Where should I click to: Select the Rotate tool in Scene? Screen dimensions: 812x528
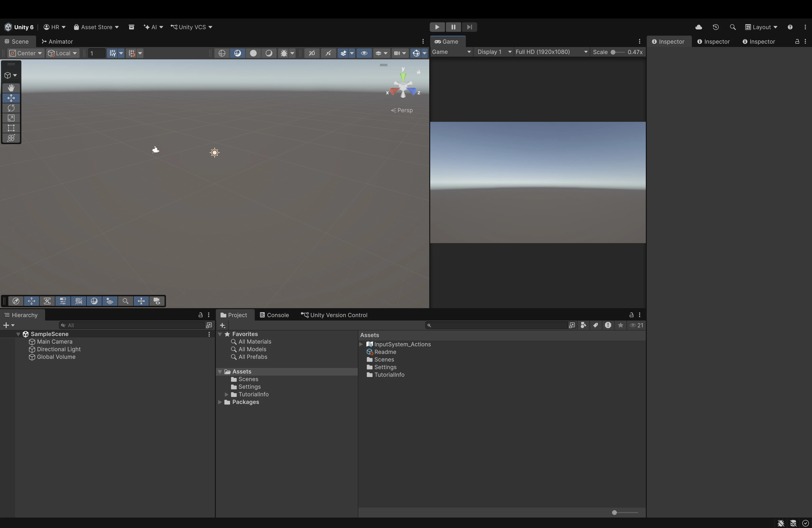click(11, 108)
